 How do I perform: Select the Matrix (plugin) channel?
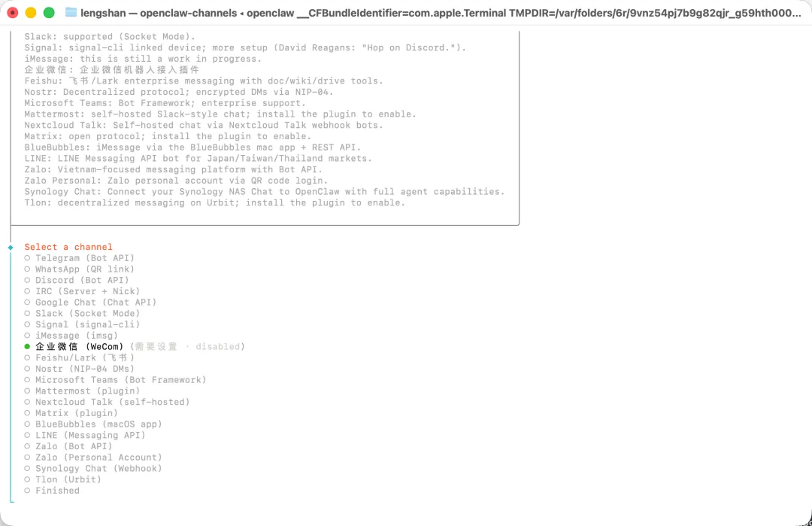[x=71, y=413]
